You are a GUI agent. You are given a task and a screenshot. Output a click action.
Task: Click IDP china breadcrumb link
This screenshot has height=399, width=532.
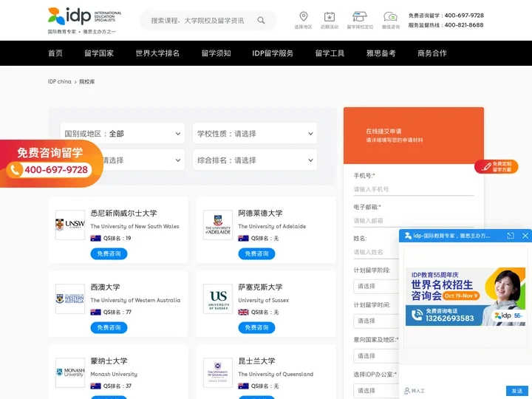pos(59,81)
